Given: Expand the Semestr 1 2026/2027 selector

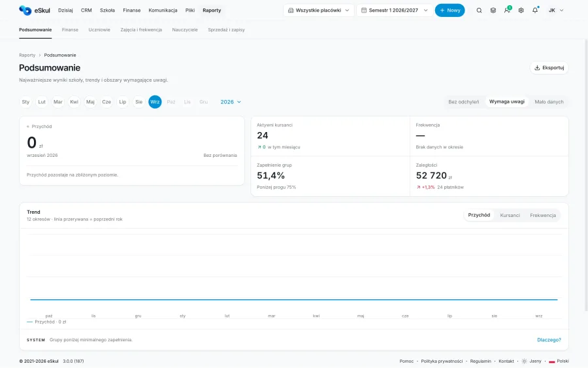Looking at the screenshot, I should [x=394, y=10].
